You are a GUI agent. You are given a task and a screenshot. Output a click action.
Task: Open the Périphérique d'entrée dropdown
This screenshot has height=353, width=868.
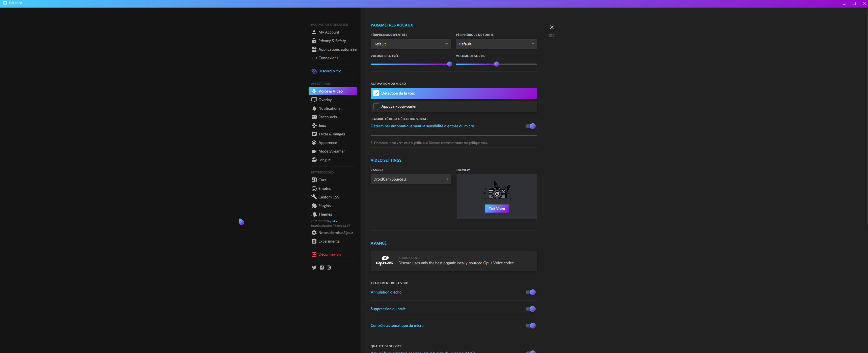pos(410,44)
